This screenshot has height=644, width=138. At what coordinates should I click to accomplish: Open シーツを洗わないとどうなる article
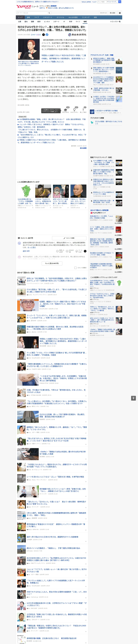coord(55,477)
